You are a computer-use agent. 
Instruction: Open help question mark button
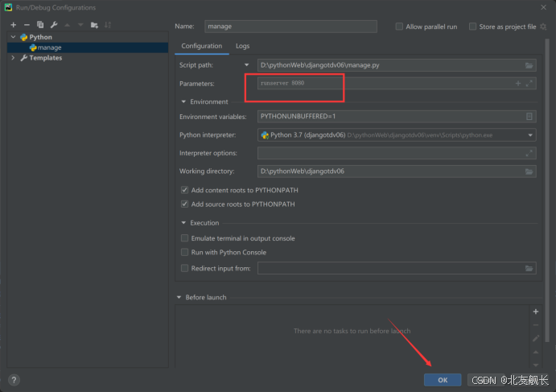(14, 380)
